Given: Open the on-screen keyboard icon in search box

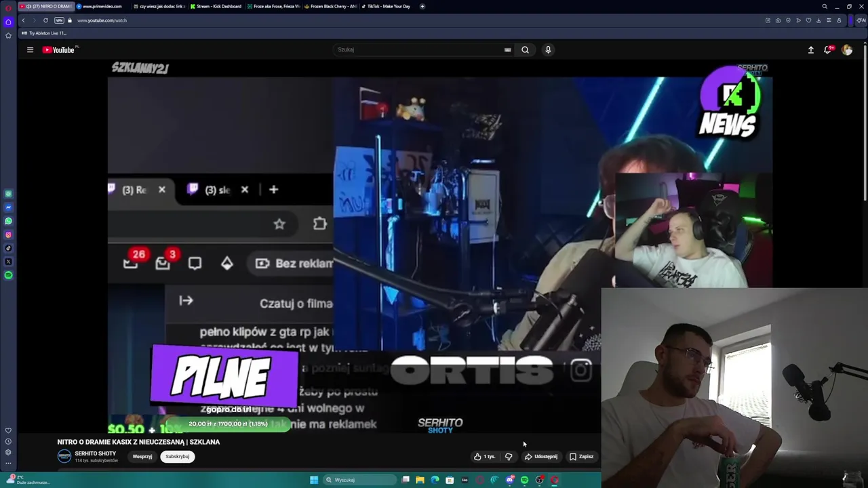Looking at the screenshot, I should pos(507,49).
